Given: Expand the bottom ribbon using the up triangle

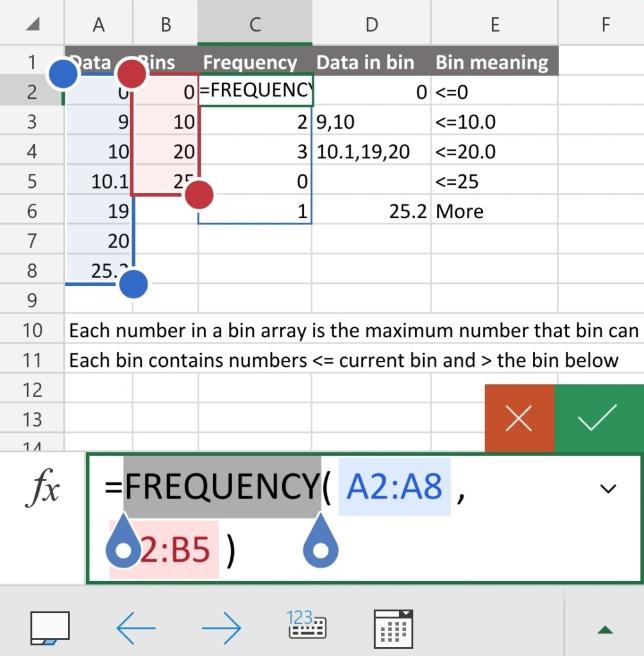Looking at the screenshot, I should tap(604, 630).
